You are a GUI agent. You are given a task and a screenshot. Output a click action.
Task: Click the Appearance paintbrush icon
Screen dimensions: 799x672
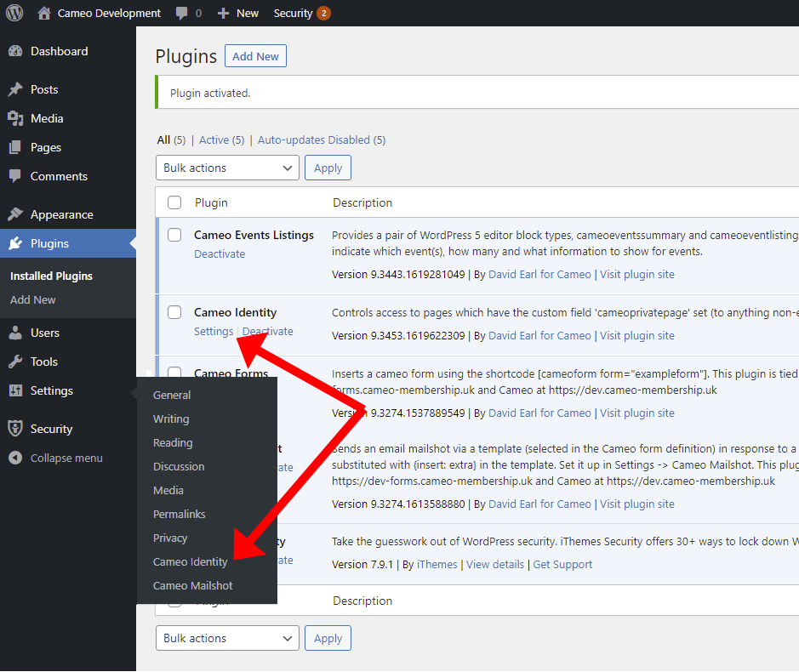(15, 214)
